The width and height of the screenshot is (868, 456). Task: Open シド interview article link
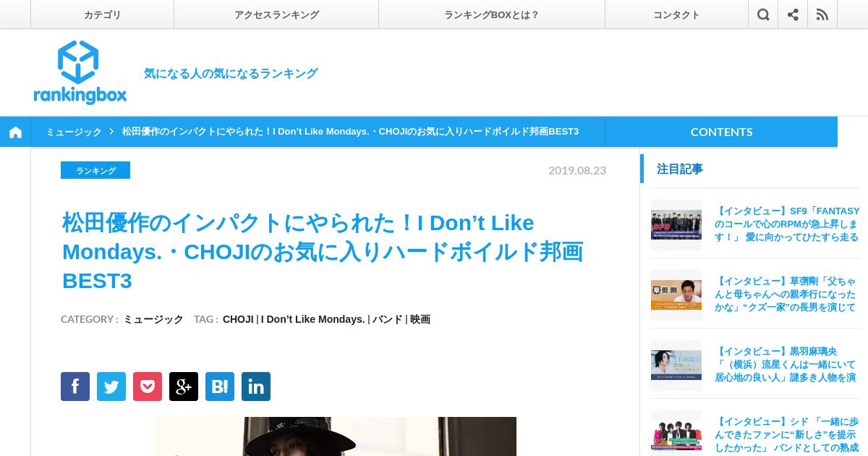coord(787,434)
